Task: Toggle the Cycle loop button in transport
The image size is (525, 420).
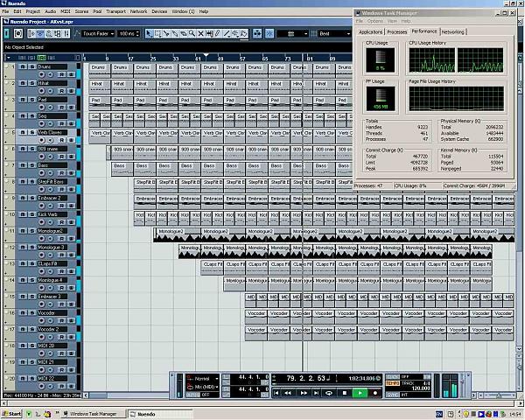Action: pyautogui.click(x=327, y=393)
